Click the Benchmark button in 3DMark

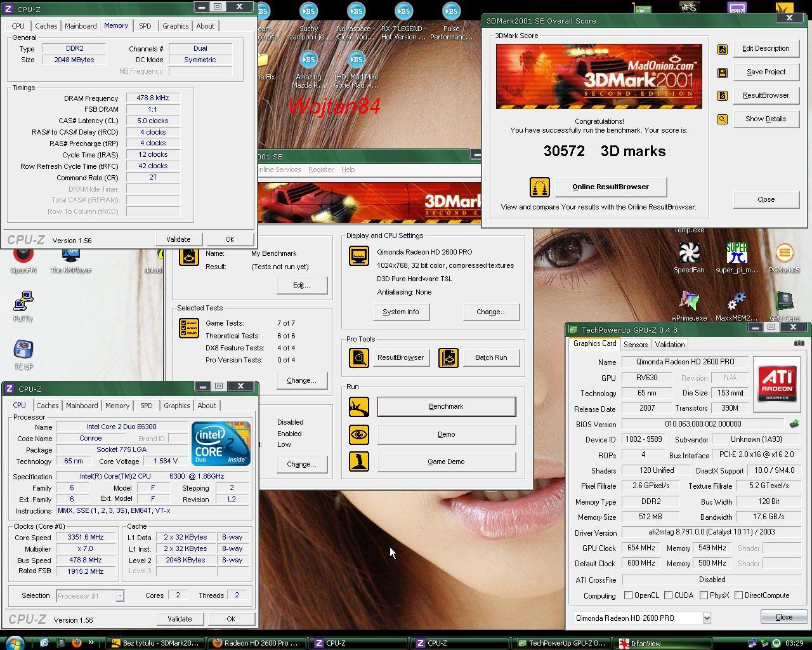(447, 406)
